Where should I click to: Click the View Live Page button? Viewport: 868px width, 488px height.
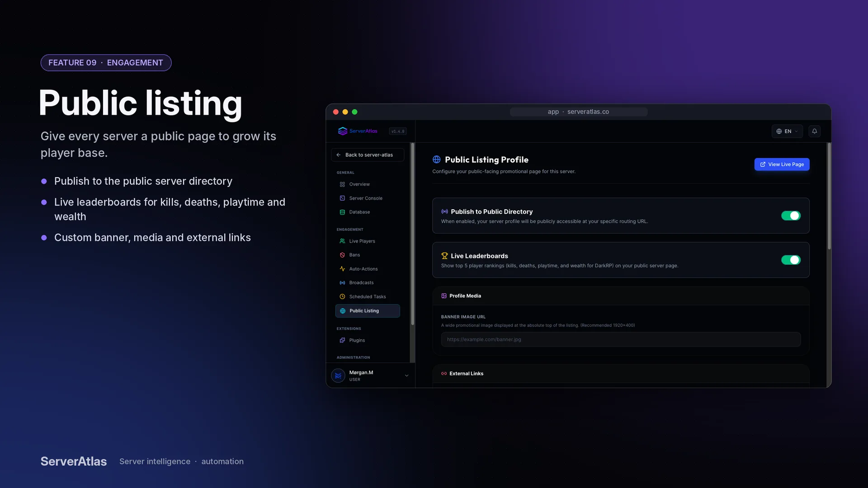coord(782,164)
